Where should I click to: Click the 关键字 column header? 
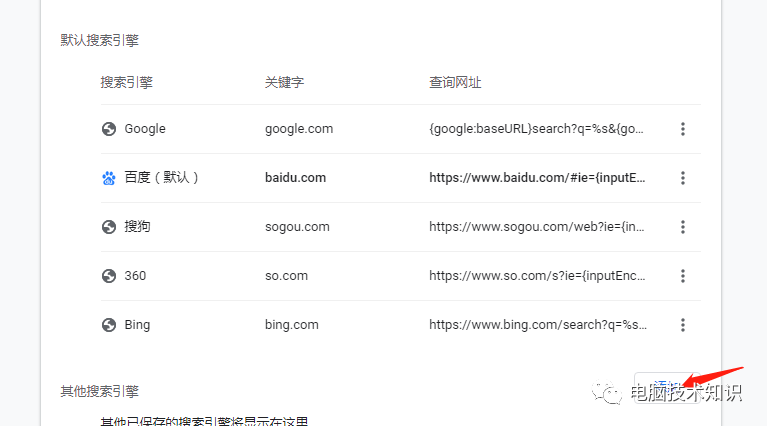pos(284,82)
